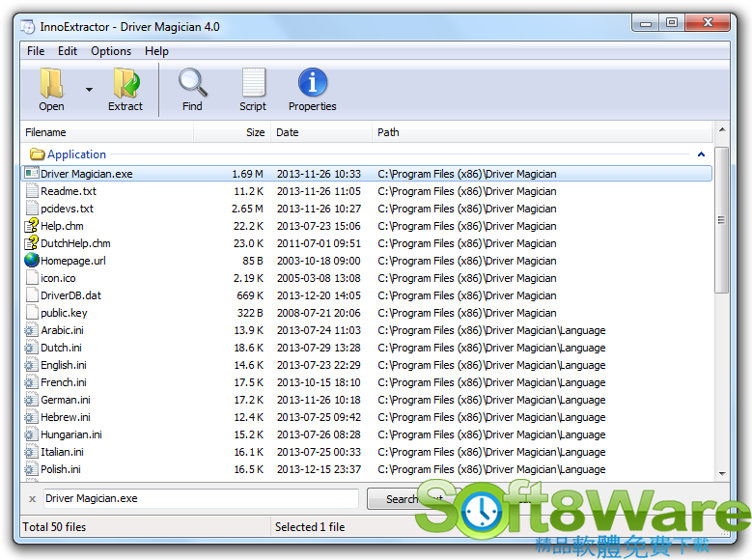Select the icon.ico file icon

[32, 278]
